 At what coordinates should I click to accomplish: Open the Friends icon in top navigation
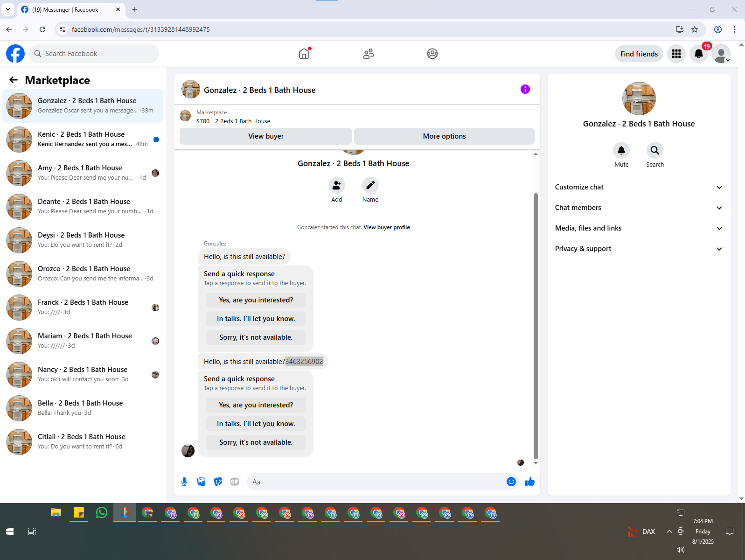click(x=369, y=54)
